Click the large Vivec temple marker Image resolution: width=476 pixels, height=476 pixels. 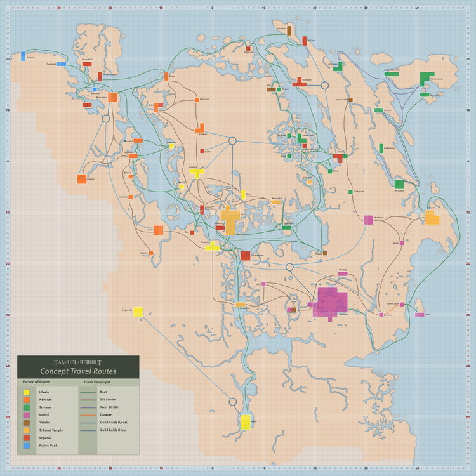230,221
